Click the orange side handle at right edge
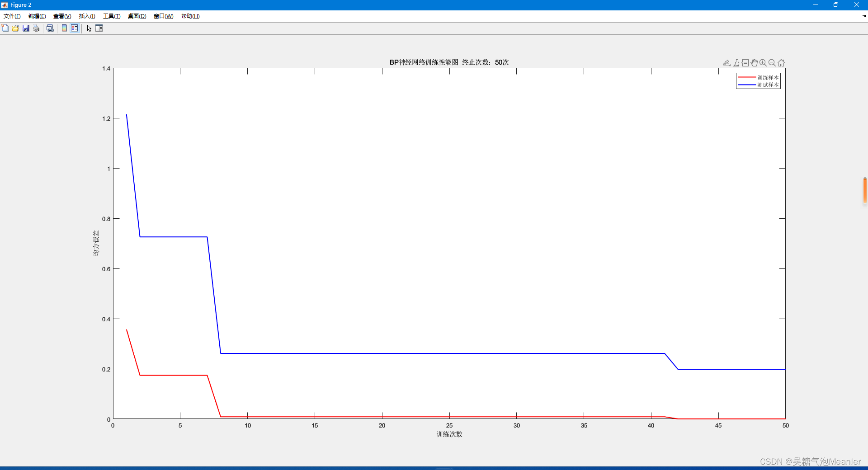 tap(865, 190)
